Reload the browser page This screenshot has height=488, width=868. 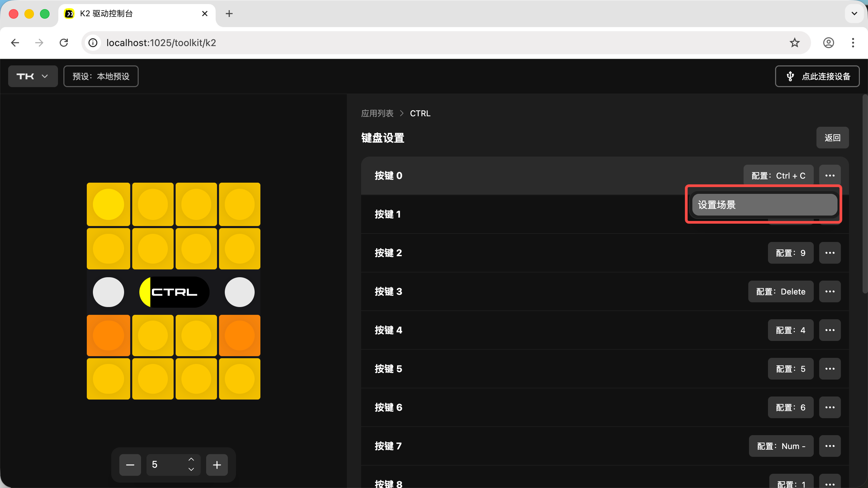coord(64,43)
